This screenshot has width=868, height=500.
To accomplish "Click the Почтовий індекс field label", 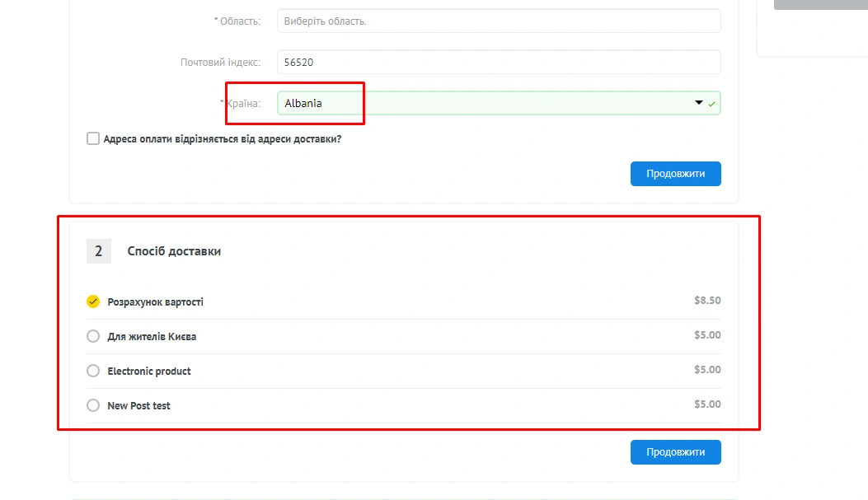I will tap(220, 63).
